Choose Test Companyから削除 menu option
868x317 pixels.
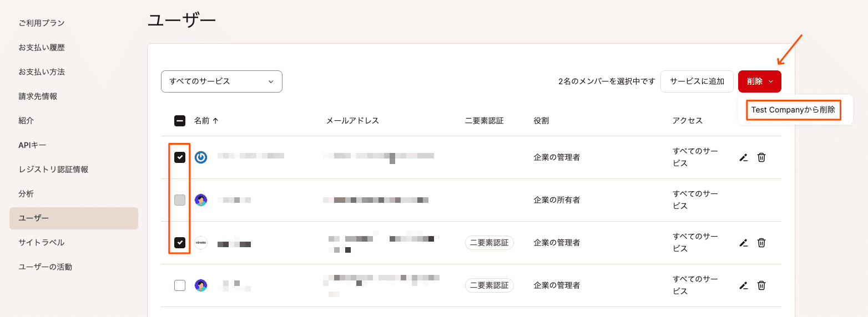point(793,110)
